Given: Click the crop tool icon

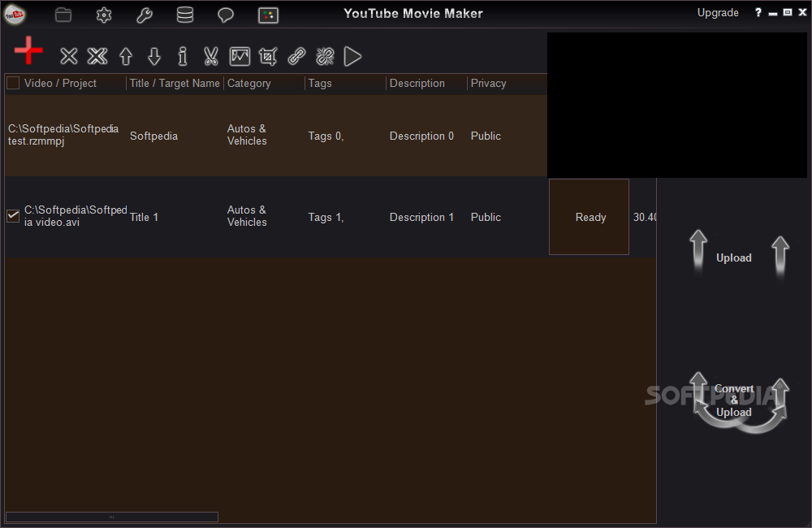Looking at the screenshot, I should pyautogui.click(x=268, y=56).
